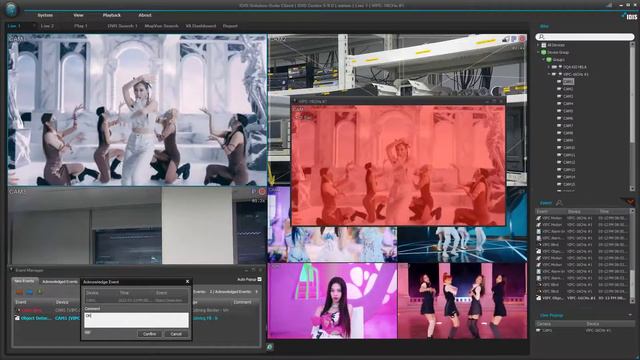Collapse the VIPC-16CHs #1 tree node
The width and height of the screenshot is (640, 360).
549,74
